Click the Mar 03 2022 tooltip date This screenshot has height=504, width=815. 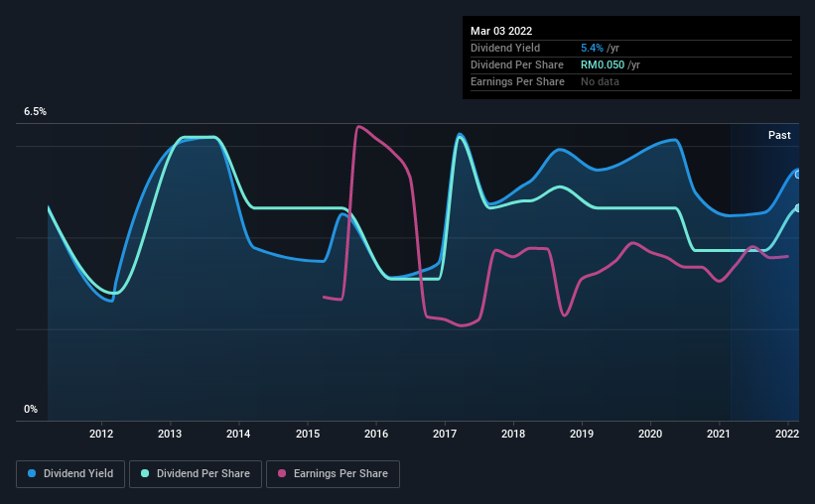pos(501,31)
